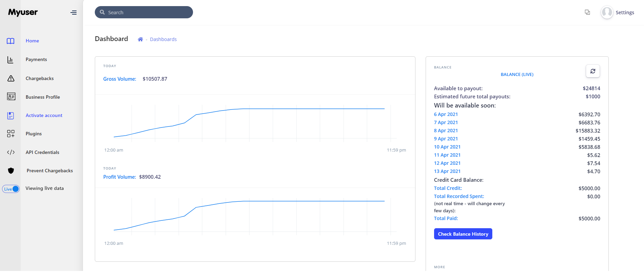Open the Payments menu item
The width and height of the screenshot is (644, 275).
click(x=36, y=59)
